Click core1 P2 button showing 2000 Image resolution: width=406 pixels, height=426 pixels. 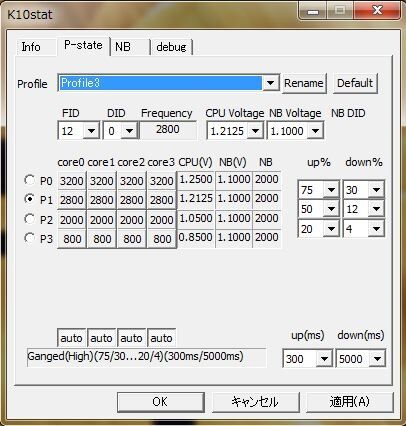tap(102, 220)
